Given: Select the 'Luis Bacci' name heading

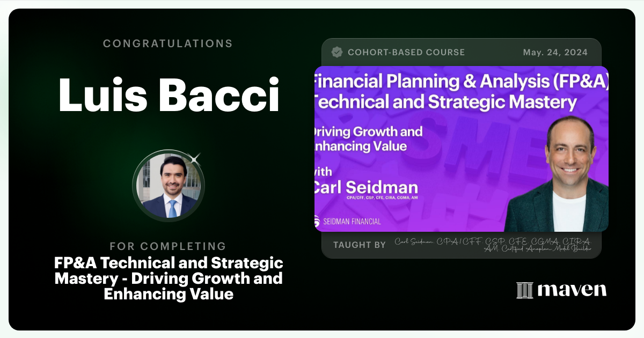Looking at the screenshot, I should coord(169,94).
